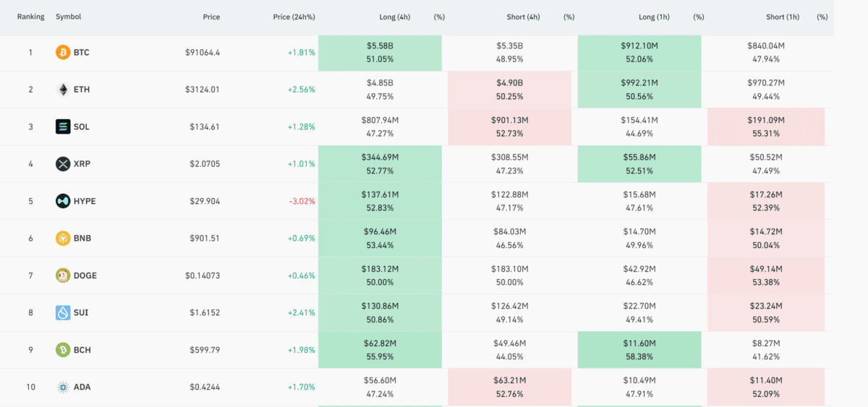
Task: Sort by Short (1h) column header
Action: click(x=784, y=17)
